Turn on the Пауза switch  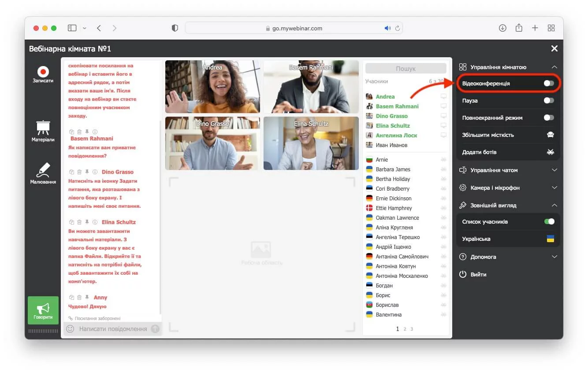(548, 100)
